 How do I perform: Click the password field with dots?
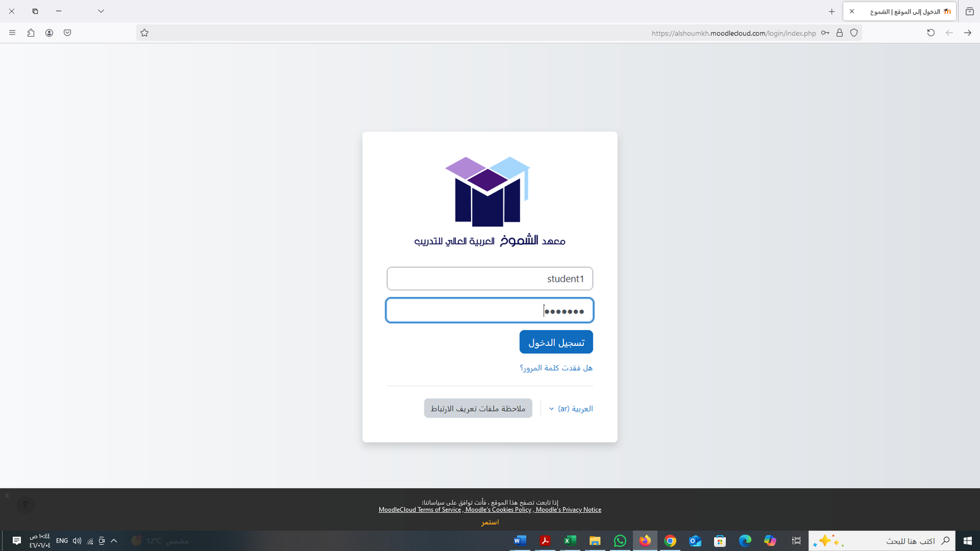coord(490,310)
